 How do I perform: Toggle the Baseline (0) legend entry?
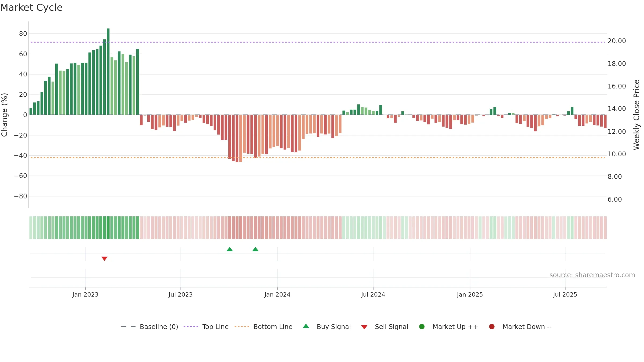click(x=149, y=327)
